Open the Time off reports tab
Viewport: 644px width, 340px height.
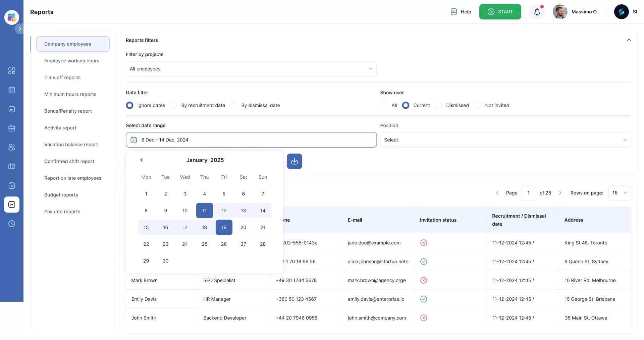(62, 77)
